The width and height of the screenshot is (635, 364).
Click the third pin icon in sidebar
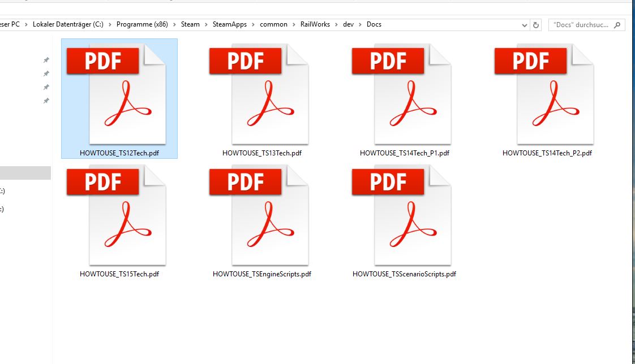click(46, 88)
